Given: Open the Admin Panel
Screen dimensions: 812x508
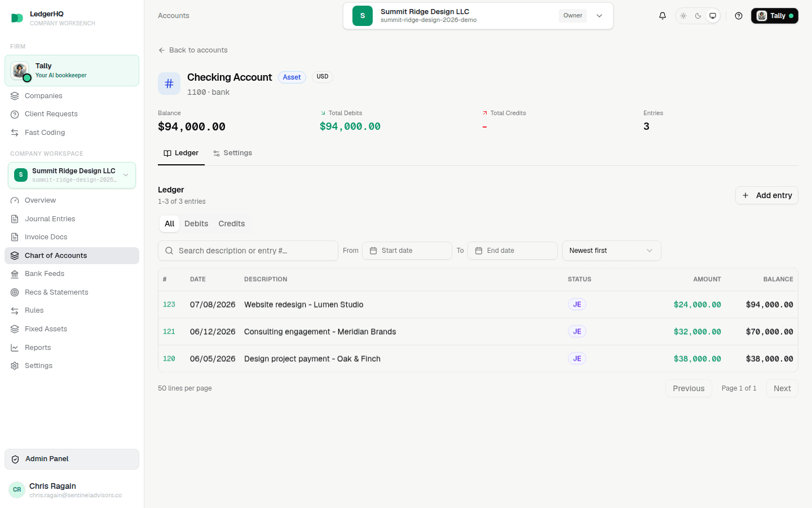Looking at the screenshot, I should [x=72, y=459].
